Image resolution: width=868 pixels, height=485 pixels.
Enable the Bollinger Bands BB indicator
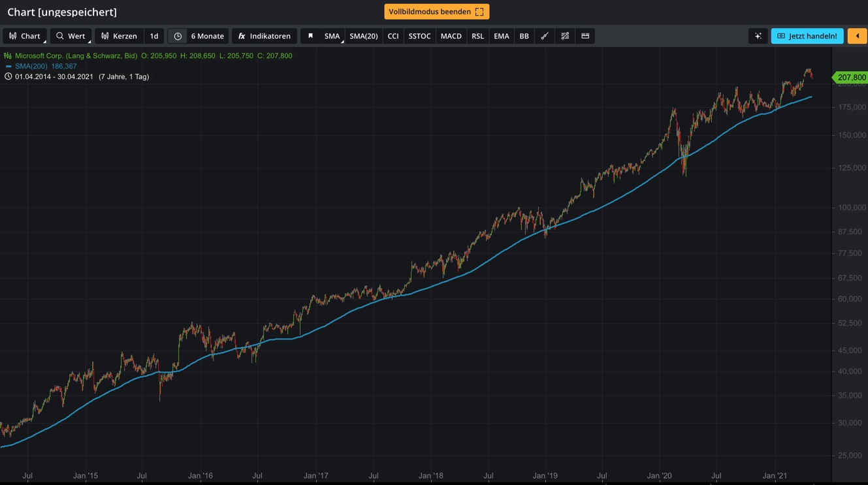(524, 36)
